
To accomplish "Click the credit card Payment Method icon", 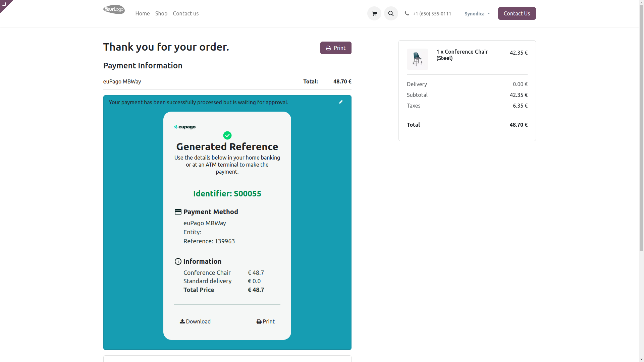I will [178, 212].
